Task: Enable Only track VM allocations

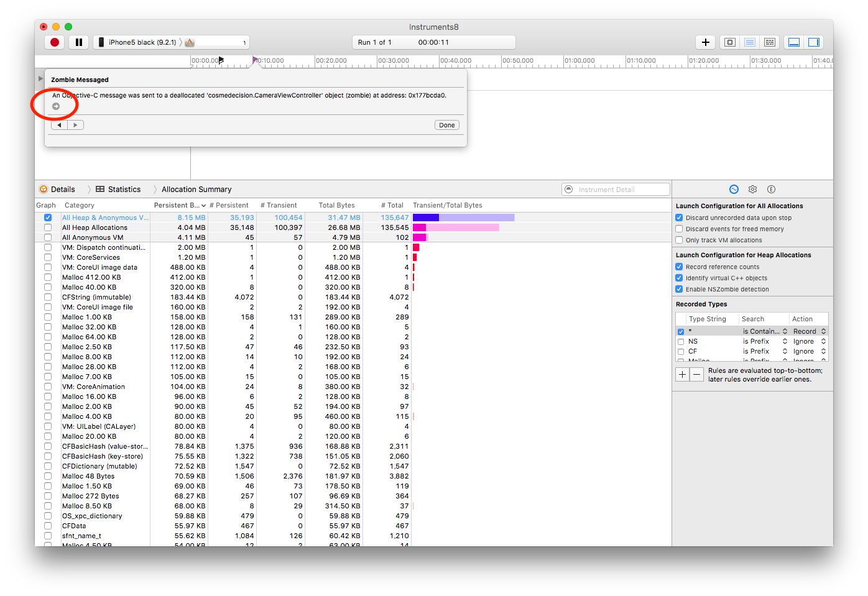Action: [679, 240]
